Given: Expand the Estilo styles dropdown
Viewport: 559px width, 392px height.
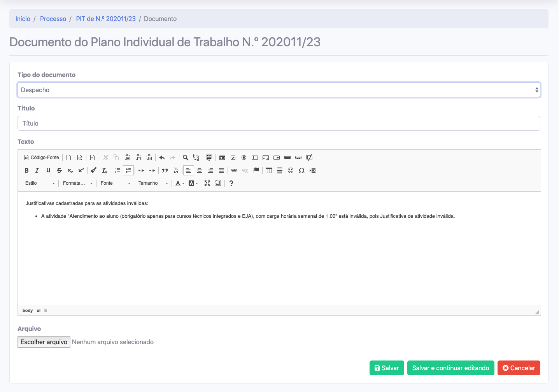Looking at the screenshot, I should (x=40, y=183).
